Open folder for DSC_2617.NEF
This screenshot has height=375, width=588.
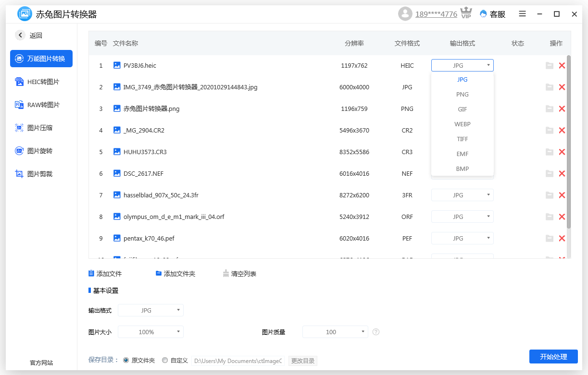tap(550, 173)
